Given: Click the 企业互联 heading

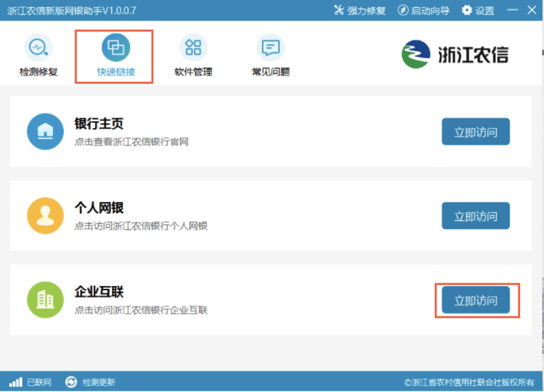Looking at the screenshot, I should tap(99, 292).
